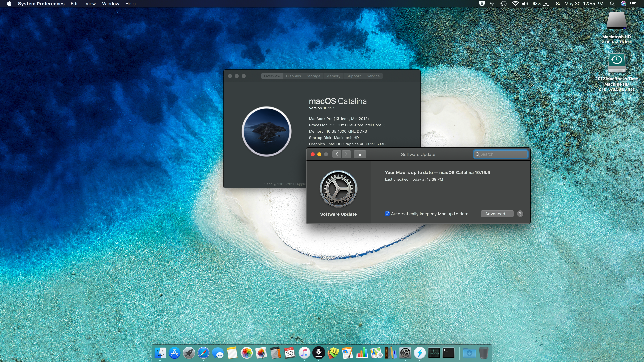This screenshot has height=362, width=644.
Task: Open the Help menu
Action: pyautogui.click(x=130, y=4)
